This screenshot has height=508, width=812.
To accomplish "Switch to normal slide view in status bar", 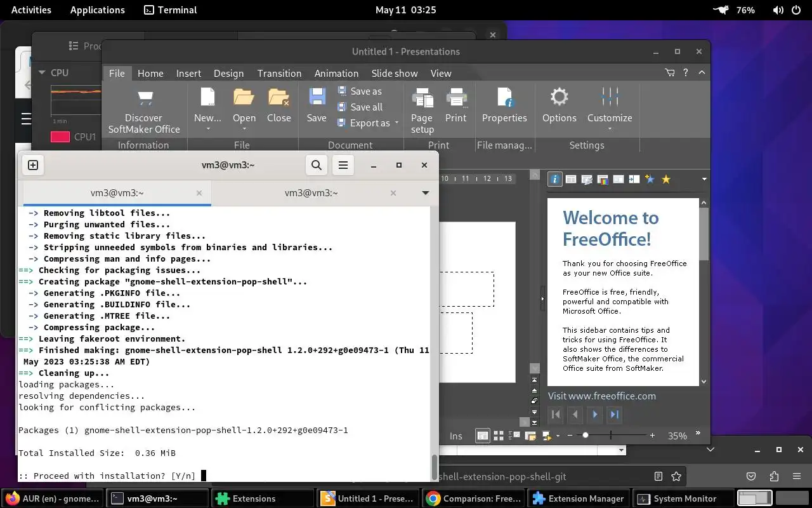I will [x=483, y=436].
